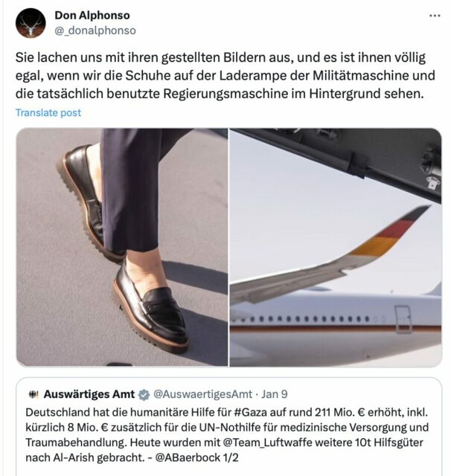Open the @Team_Luftwaffe mention
Screen dimensions: 451x476
(268, 443)
